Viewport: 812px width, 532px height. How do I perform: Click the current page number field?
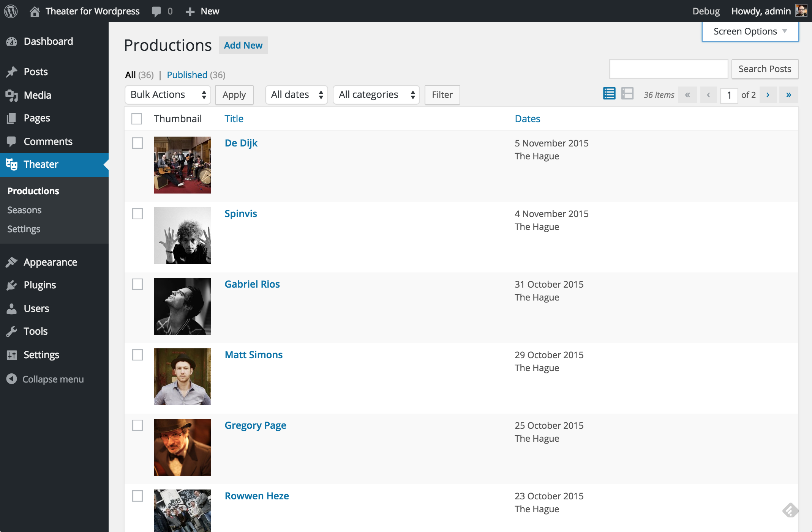coord(729,95)
